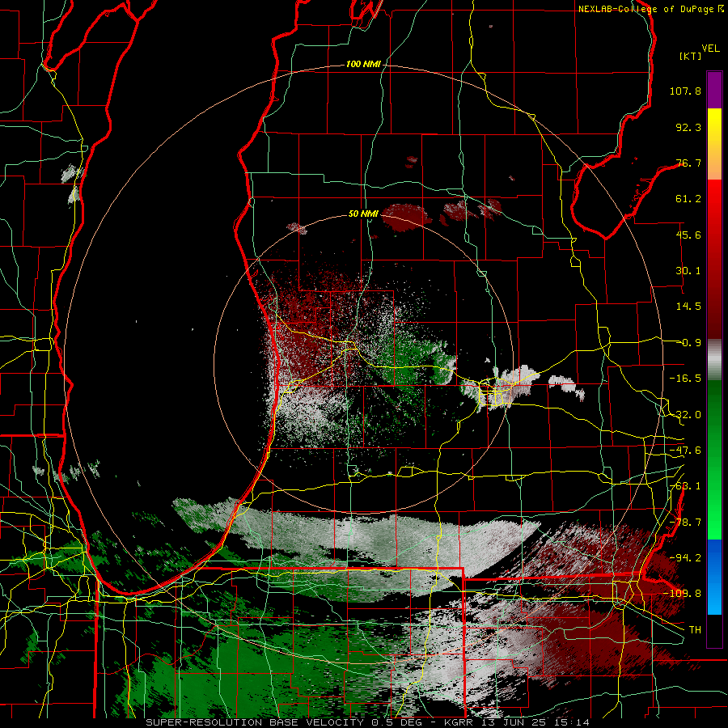Click the -63.1 velocity scale value
The width and height of the screenshot is (728, 728).
click(x=685, y=486)
